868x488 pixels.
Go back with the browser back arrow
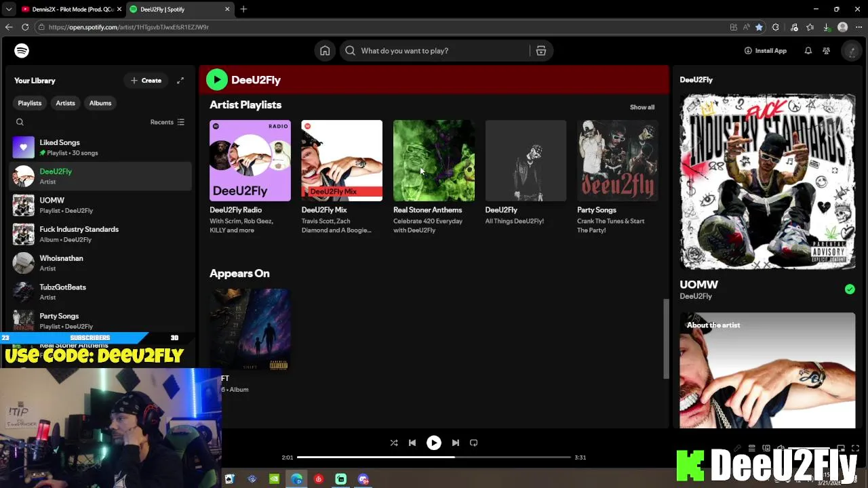pos(9,27)
